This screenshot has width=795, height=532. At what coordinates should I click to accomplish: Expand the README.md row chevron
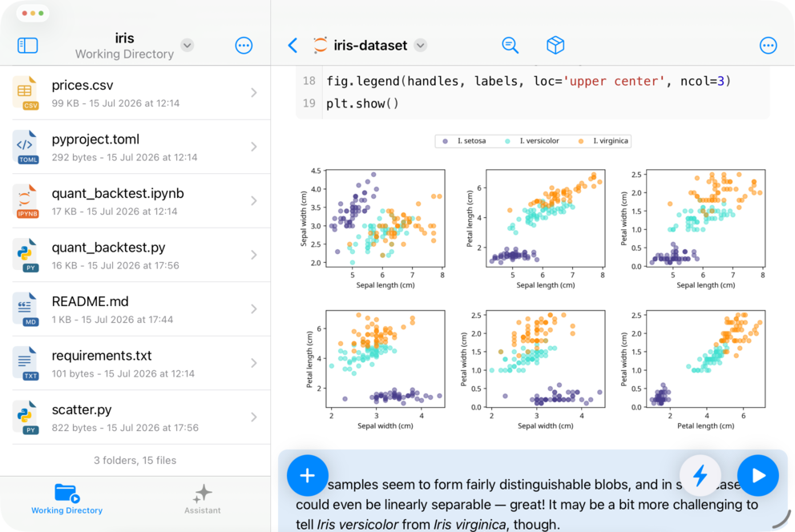pos(254,309)
